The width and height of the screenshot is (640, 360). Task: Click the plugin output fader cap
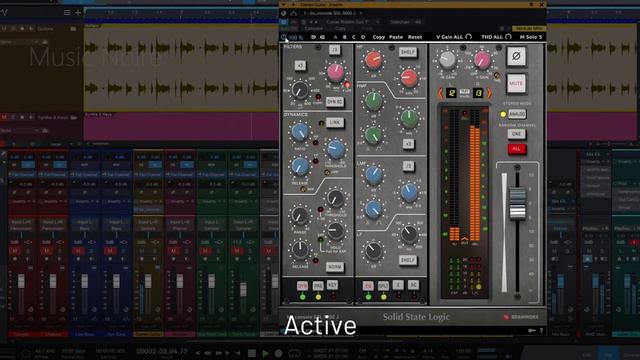pyautogui.click(x=517, y=204)
